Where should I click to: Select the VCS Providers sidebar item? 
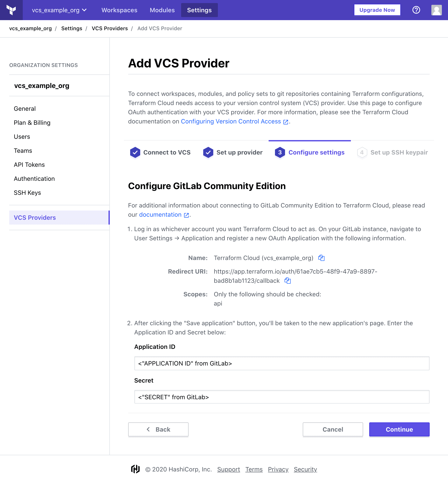tap(35, 217)
